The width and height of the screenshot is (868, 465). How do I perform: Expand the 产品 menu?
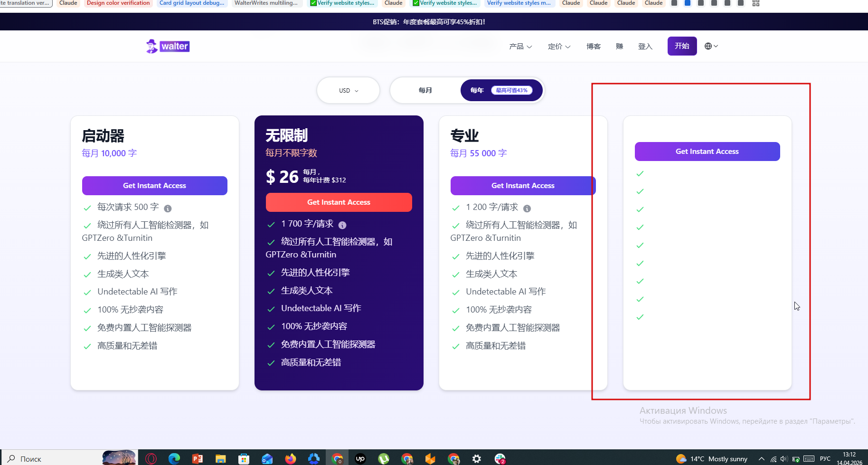click(520, 46)
